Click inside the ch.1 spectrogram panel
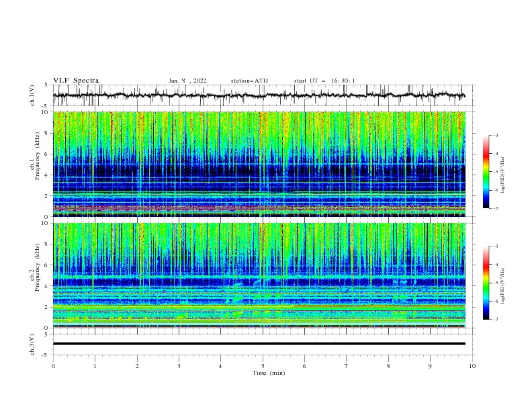532x411 pixels. click(259, 164)
